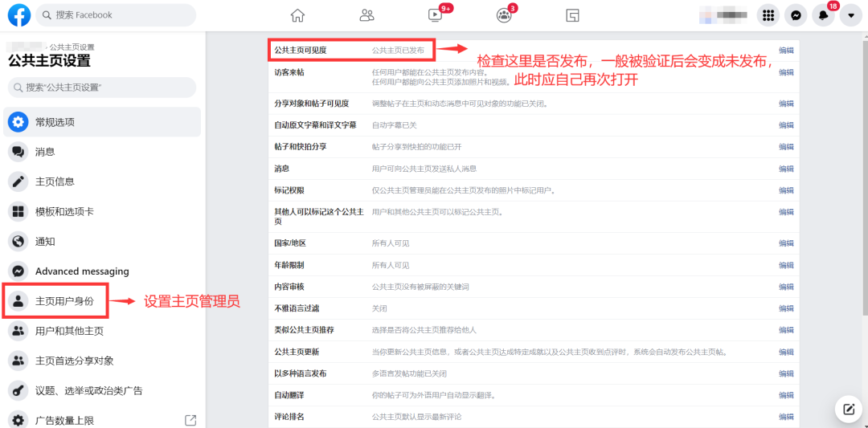Open 广告数量上限 sidebar item
The image size is (868, 428).
(102, 420)
